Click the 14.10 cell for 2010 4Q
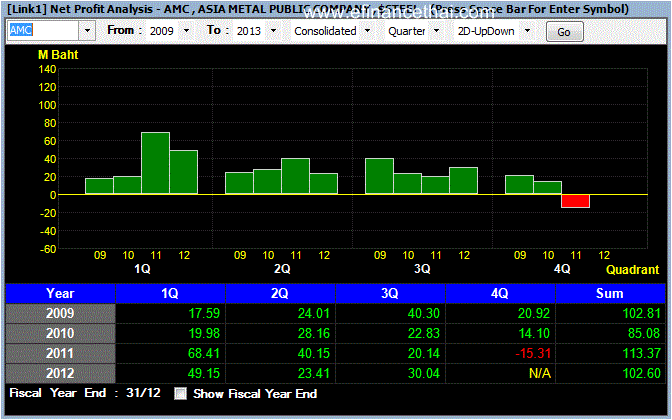 click(x=500, y=333)
